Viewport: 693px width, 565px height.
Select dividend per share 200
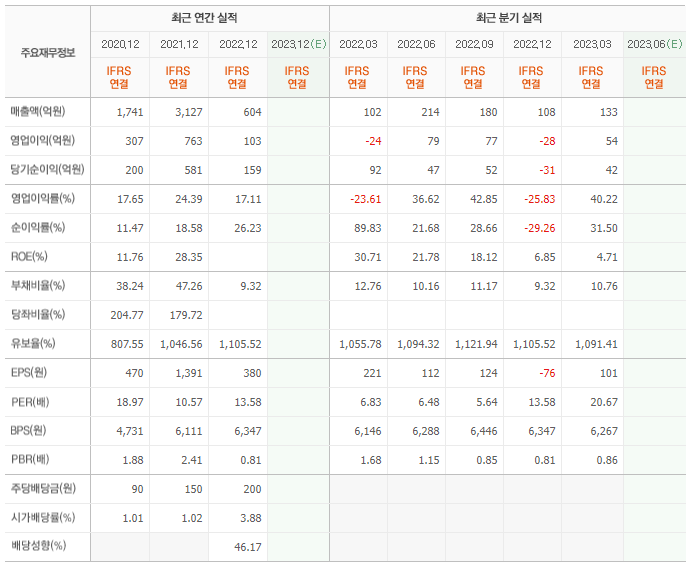(x=252, y=489)
